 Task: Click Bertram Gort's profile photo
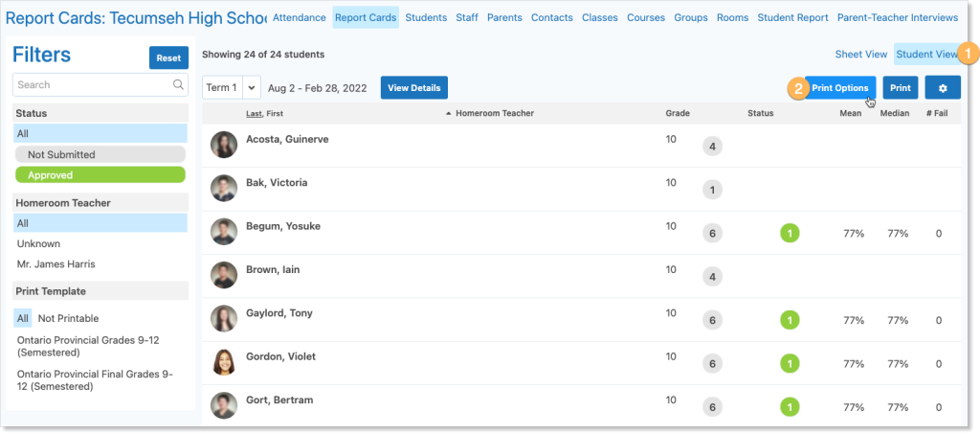[224, 405]
